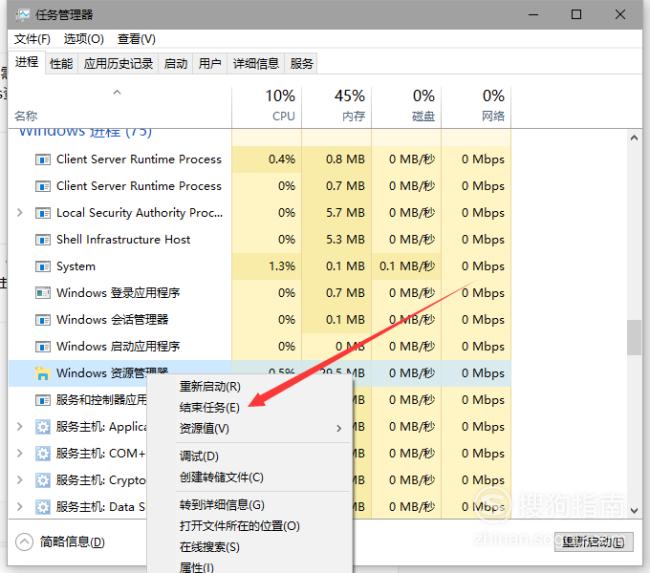Switch to the 性能 tab
The image size is (650, 573).
coord(61,63)
